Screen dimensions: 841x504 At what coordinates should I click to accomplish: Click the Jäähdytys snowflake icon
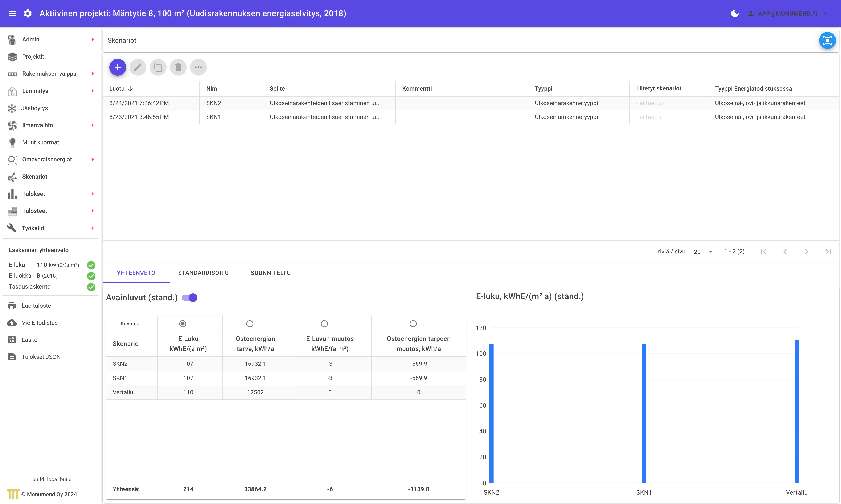coord(12,108)
